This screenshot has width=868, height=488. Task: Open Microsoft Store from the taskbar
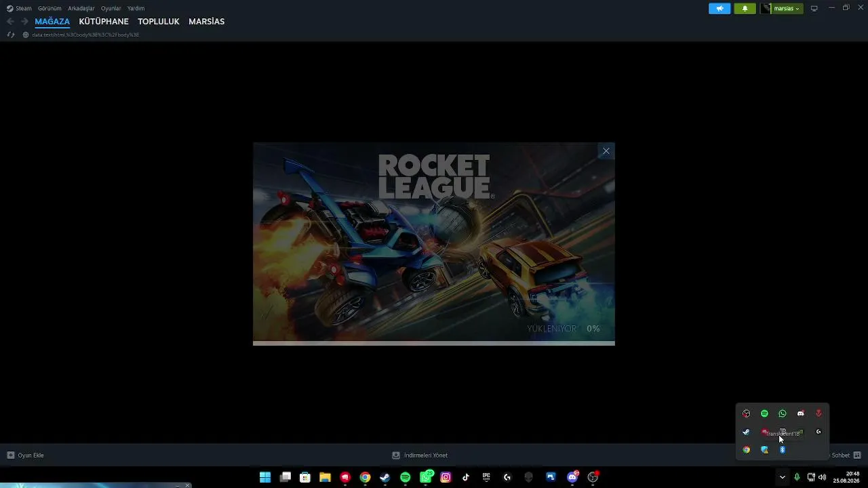tap(305, 477)
